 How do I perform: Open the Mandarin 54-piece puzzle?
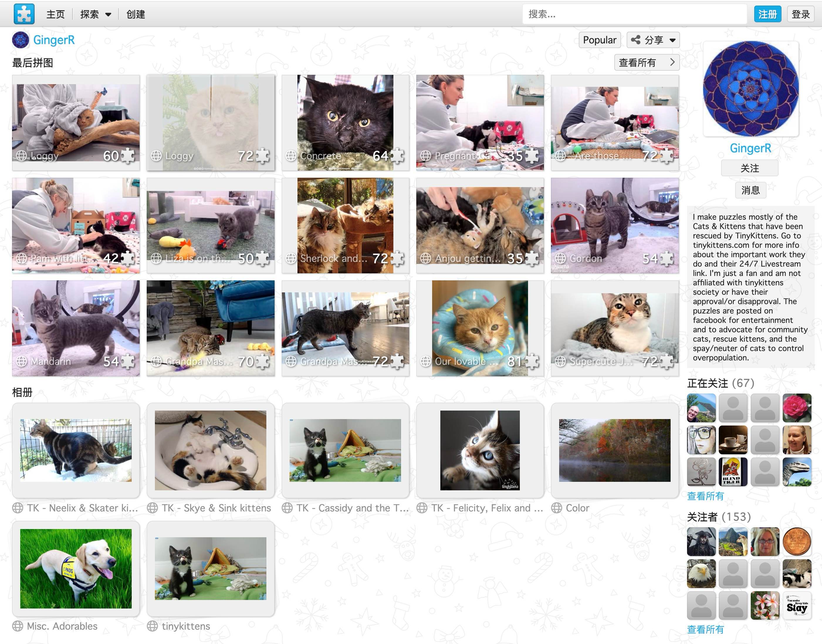(x=76, y=328)
